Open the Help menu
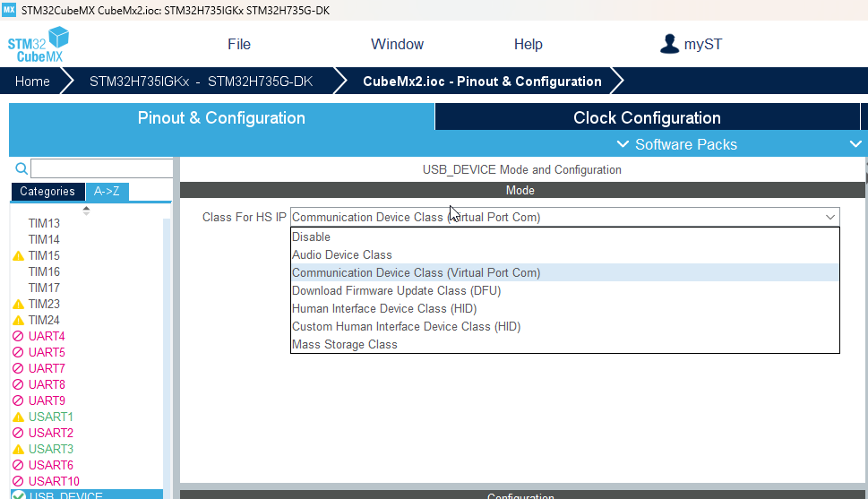Image resolution: width=868 pixels, height=499 pixels. pyautogui.click(x=529, y=44)
